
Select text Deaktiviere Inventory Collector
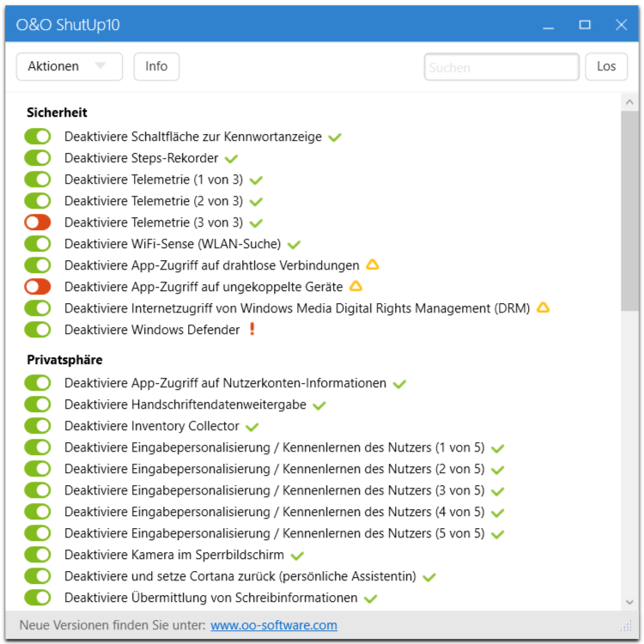coord(151,426)
